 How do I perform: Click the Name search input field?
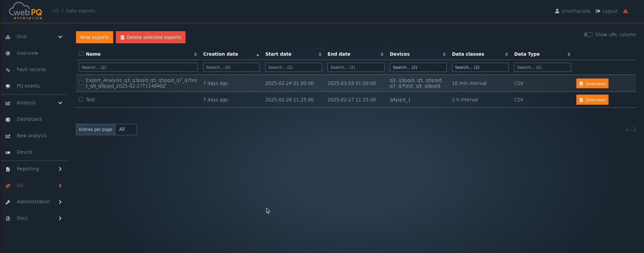(138, 67)
